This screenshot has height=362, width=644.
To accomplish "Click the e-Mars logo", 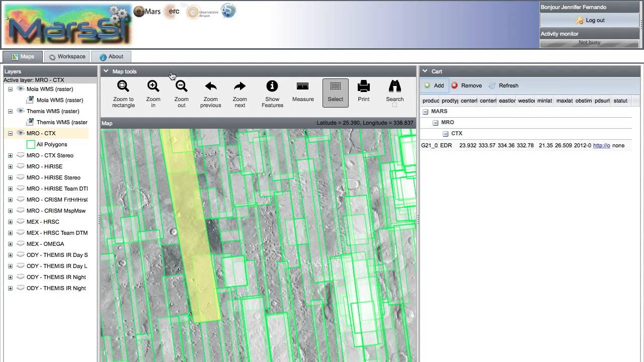I will 147,12.
